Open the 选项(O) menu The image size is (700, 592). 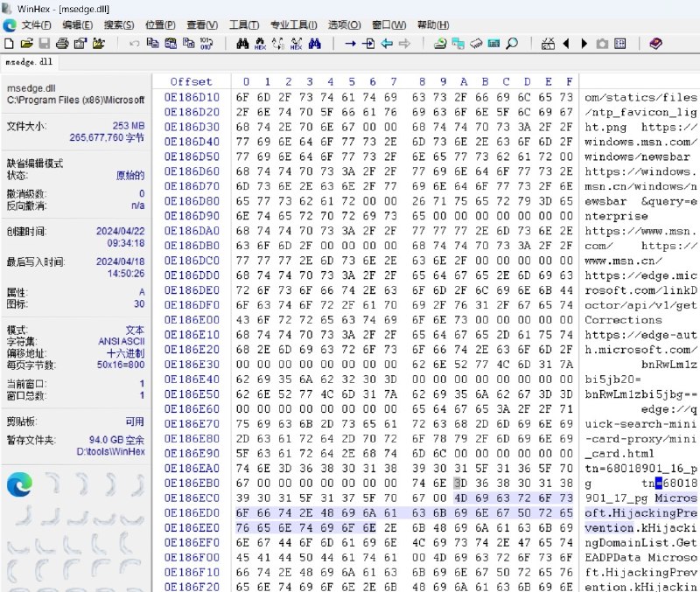[344, 25]
